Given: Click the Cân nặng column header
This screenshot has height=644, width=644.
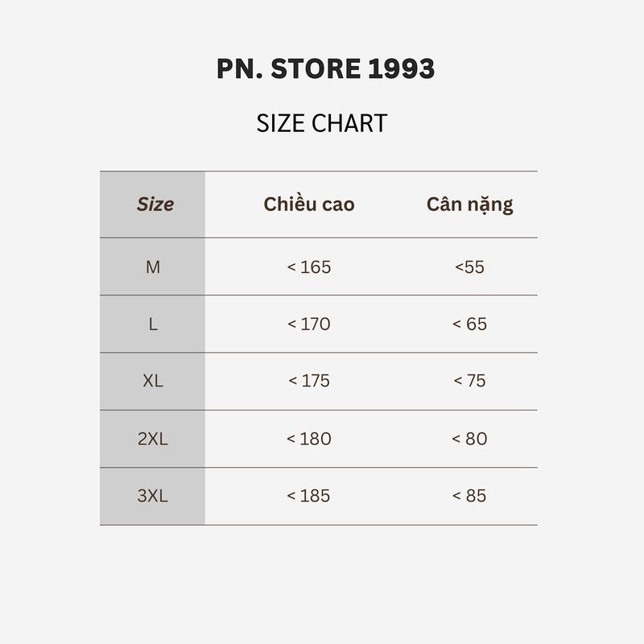Looking at the screenshot, I should [469, 204].
